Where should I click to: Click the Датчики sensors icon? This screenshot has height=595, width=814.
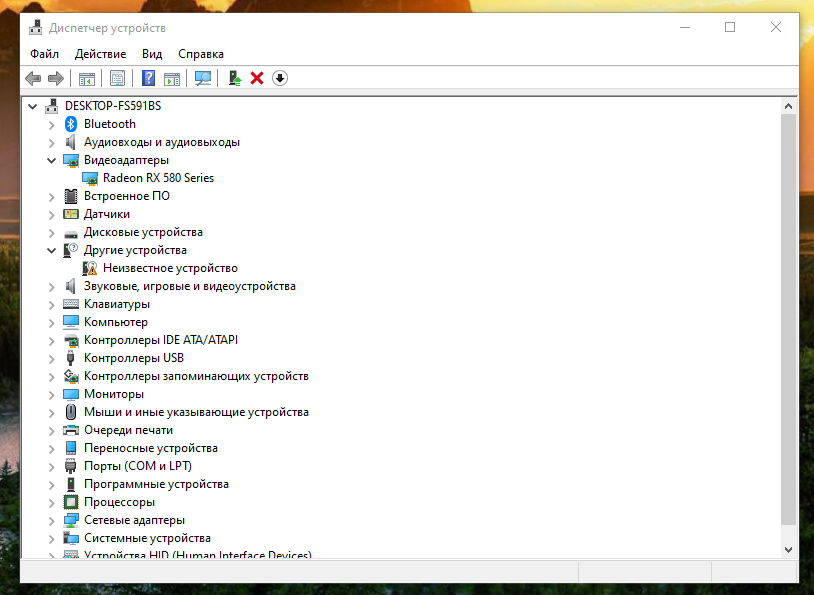coord(71,214)
